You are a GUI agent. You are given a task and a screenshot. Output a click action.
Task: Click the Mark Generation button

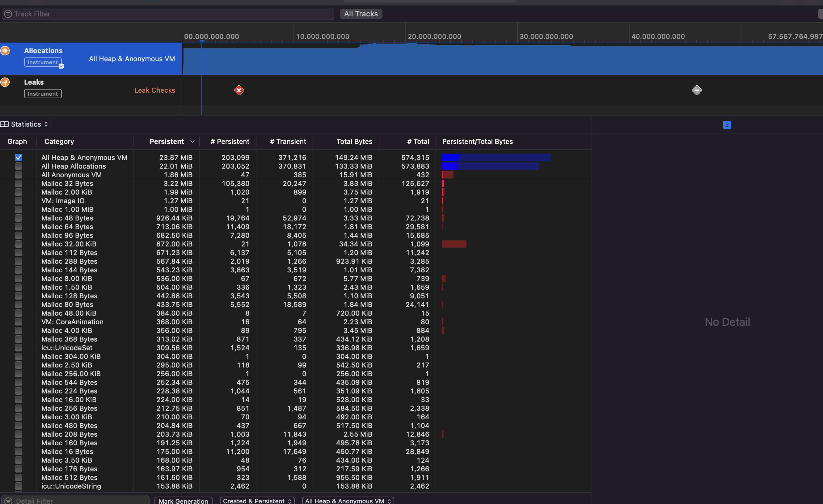[x=184, y=501]
